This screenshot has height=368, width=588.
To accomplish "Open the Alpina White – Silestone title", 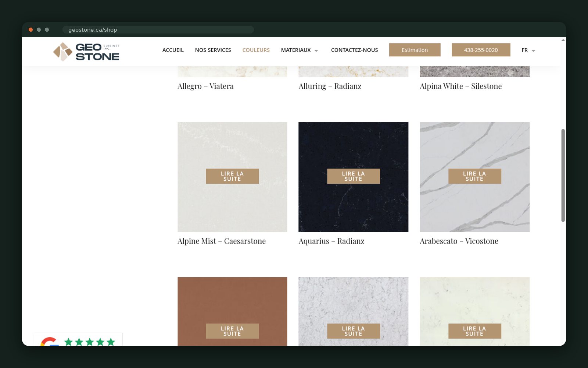I will pos(460,86).
